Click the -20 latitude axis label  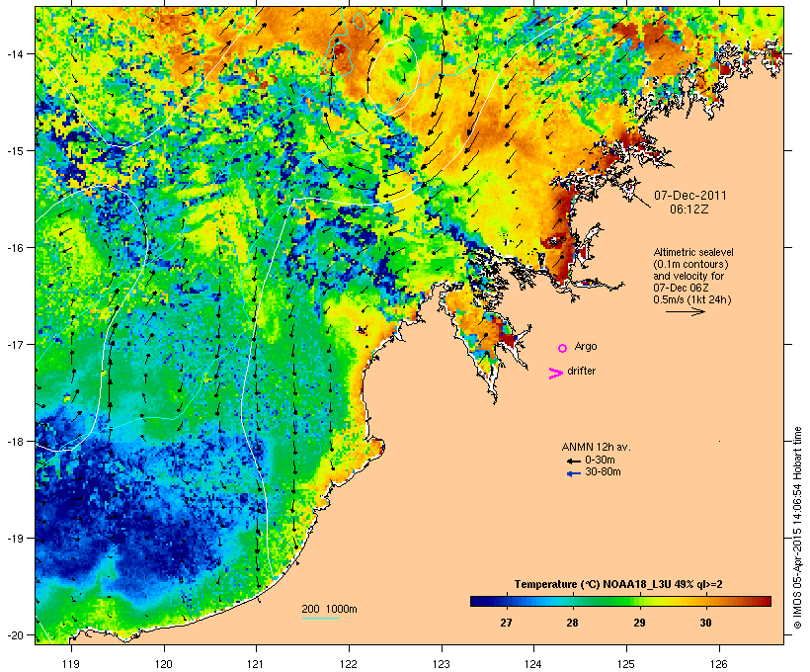14,634
